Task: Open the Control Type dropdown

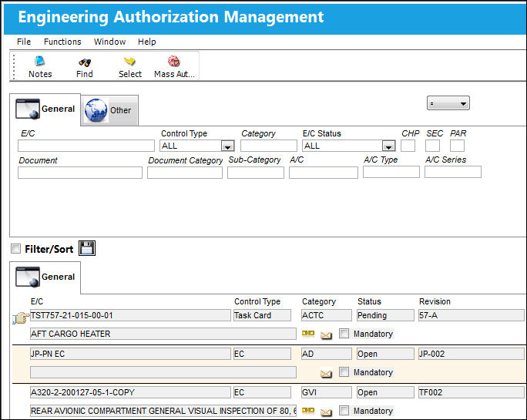Action: 227,146
